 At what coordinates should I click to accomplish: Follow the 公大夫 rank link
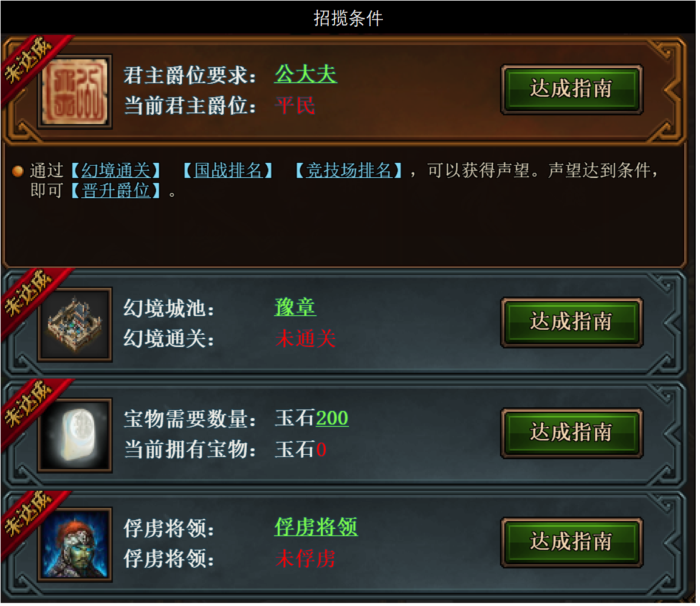pos(306,74)
